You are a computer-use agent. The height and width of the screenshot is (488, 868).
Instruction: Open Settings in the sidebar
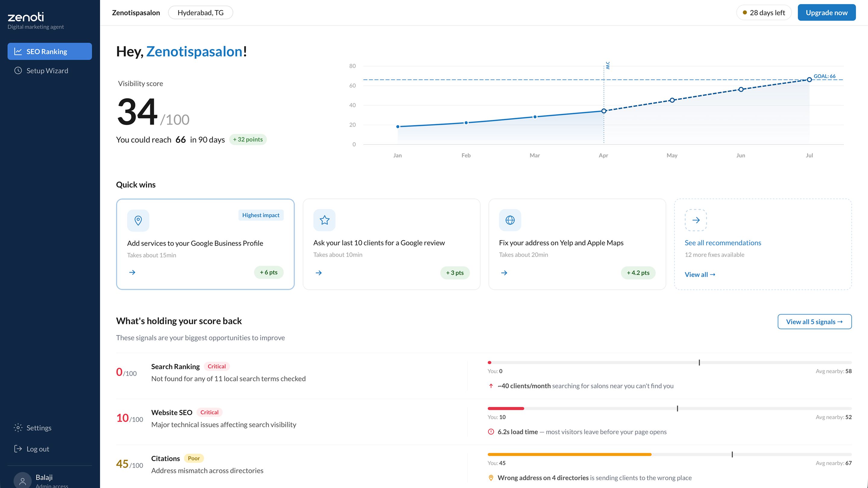[x=38, y=428]
